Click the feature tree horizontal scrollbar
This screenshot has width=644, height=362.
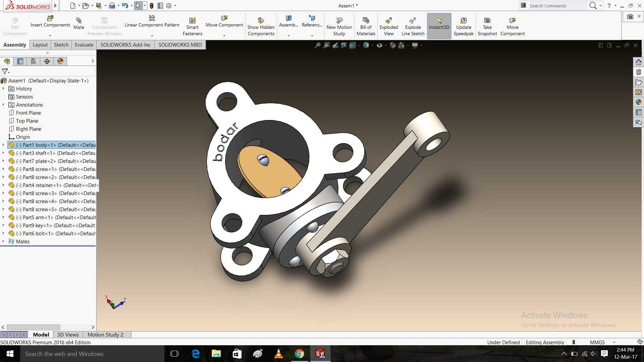34,327
